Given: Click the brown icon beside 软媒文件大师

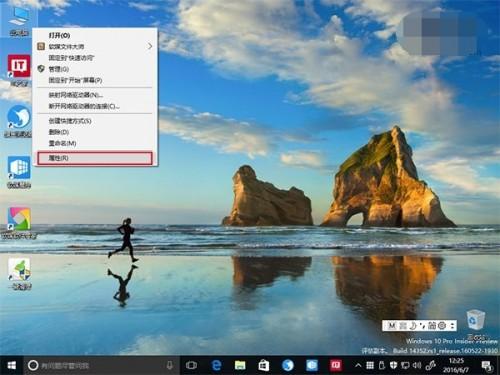Looking at the screenshot, I should tap(41, 46).
